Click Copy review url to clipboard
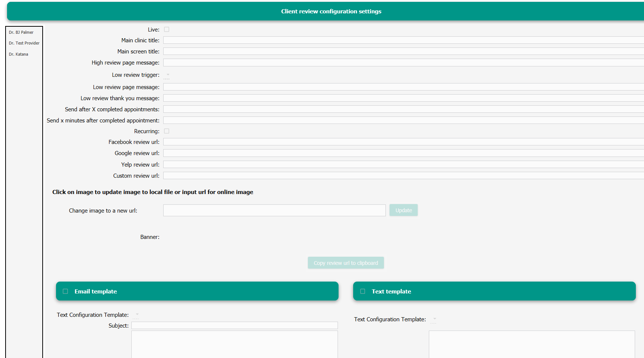The width and height of the screenshot is (644, 358). (x=346, y=263)
